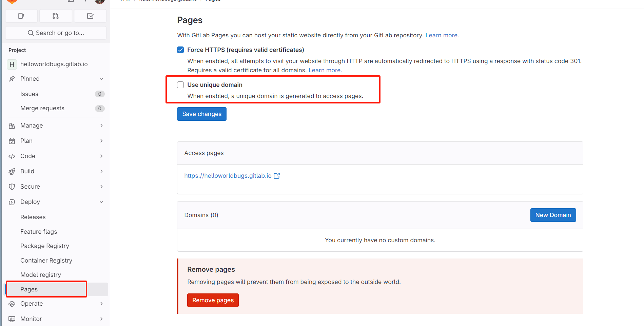Collapse the Pinned section chevron
Screen dimensions: 644x326
[101, 79]
